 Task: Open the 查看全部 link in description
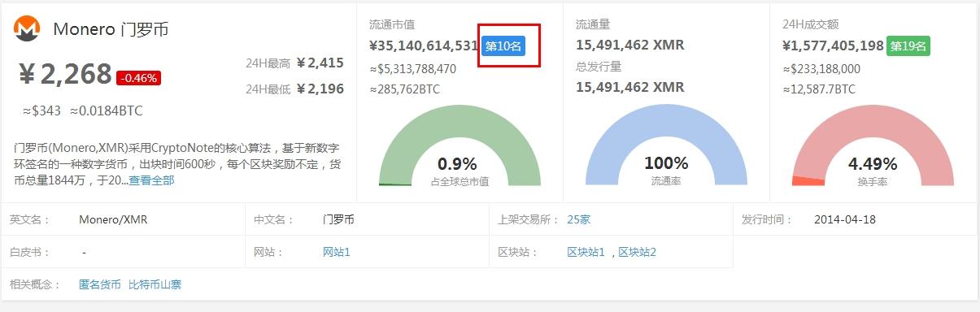[151, 180]
